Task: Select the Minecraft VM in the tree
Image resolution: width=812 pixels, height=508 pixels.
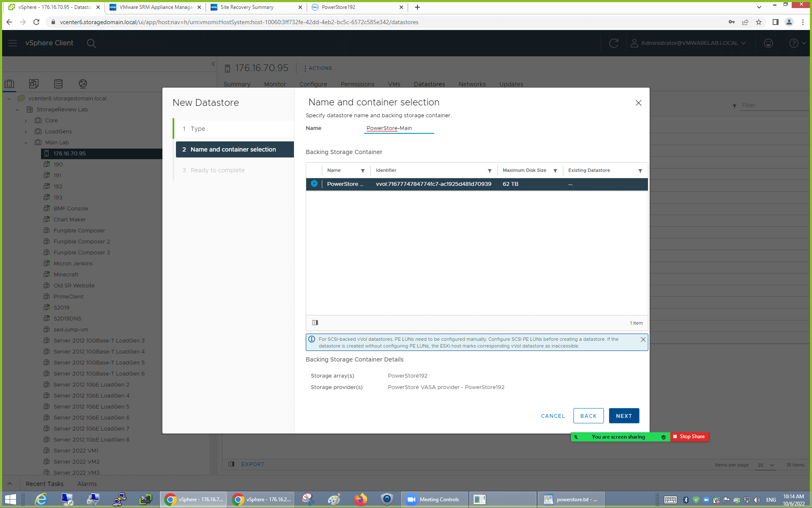Action: tap(66, 275)
